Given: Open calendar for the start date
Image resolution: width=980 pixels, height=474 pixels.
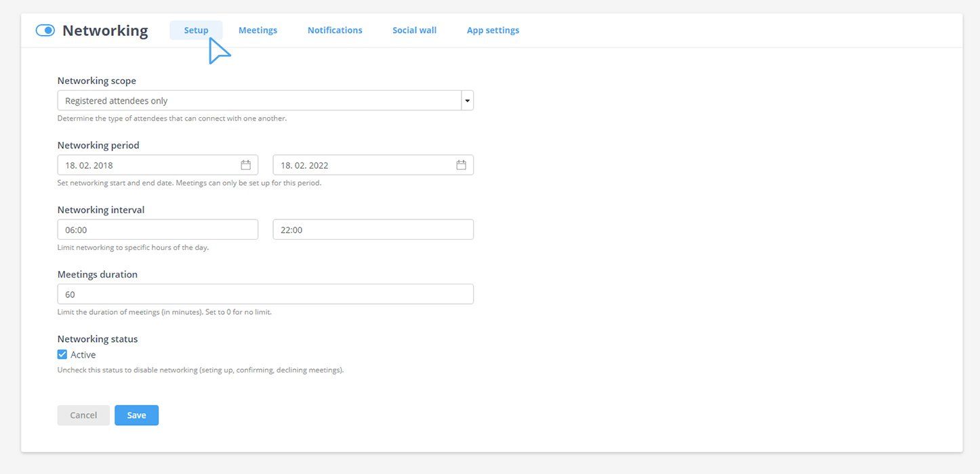Looking at the screenshot, I should pyautogui.click(x=245, y=165).
